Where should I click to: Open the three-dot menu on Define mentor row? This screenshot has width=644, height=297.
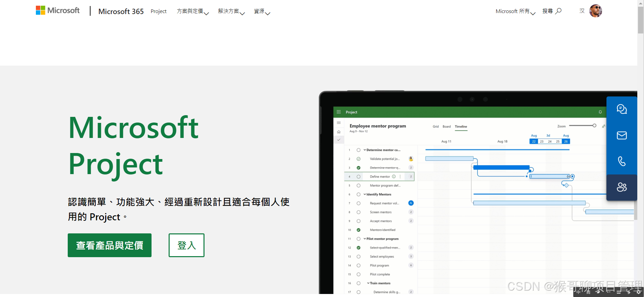point(400,176)
